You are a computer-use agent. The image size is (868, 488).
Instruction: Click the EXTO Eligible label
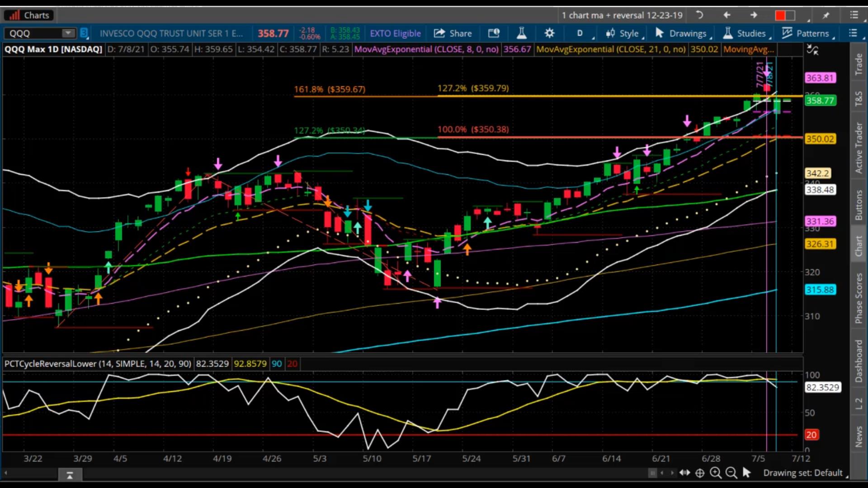[395, 33]
